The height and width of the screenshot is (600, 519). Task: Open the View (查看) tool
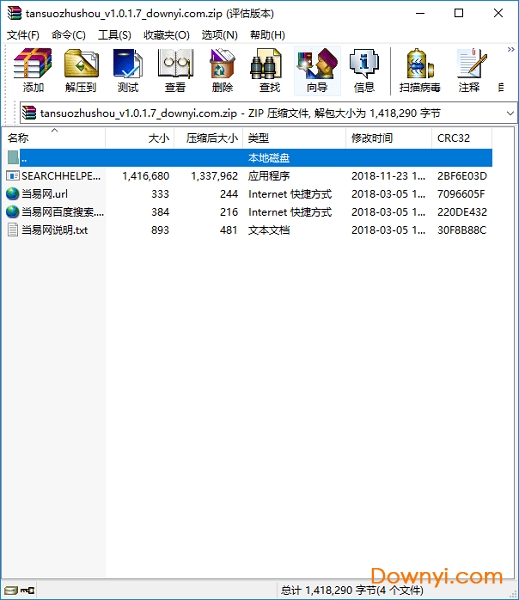[175, 70]
